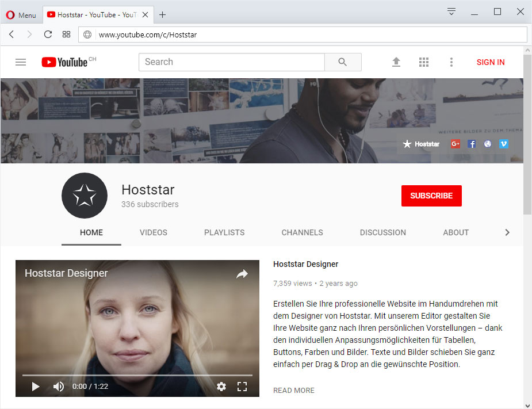Switch to the ABOUT tab

click(x=456, y=232)
